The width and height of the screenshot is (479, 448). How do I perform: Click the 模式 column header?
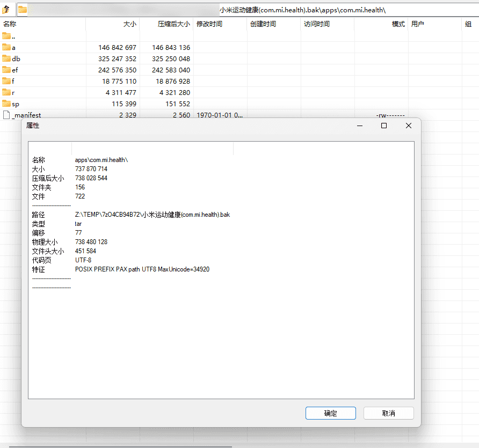point(398,24)
